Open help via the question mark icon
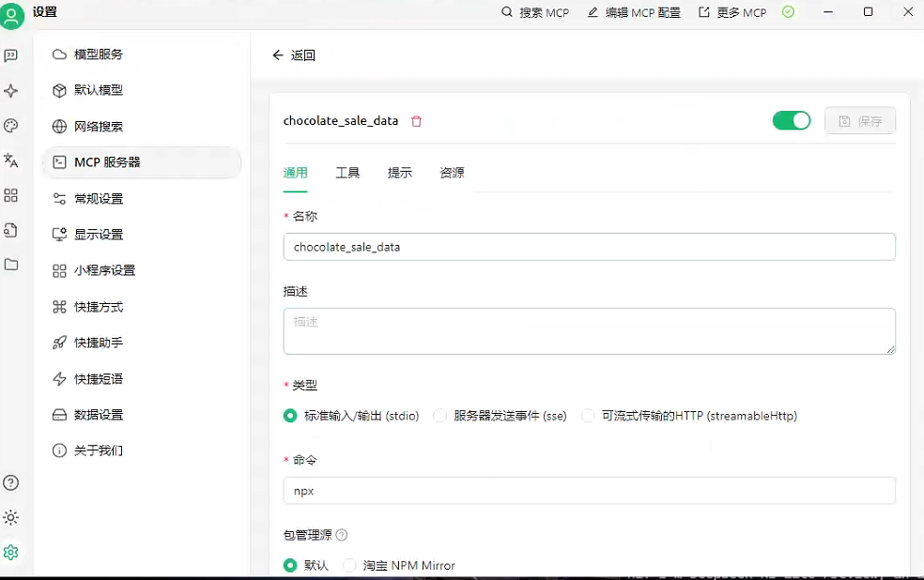This screenshot has width=924, height=580. 12,482
